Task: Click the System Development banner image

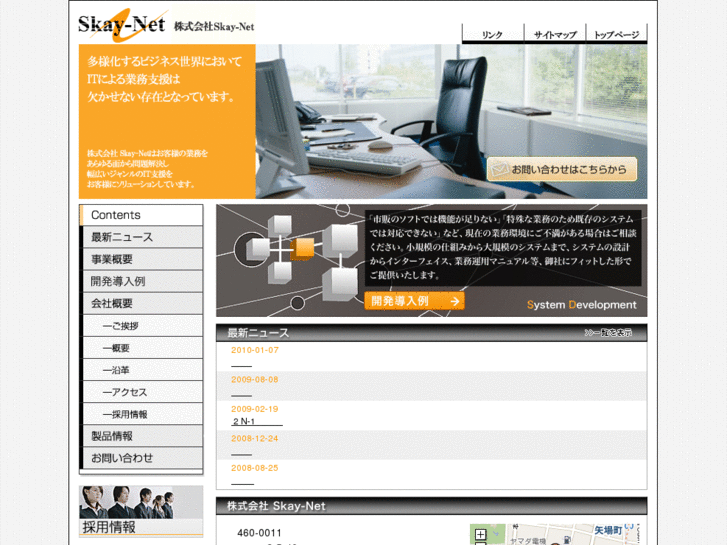Action: click(x=432, y=261)
